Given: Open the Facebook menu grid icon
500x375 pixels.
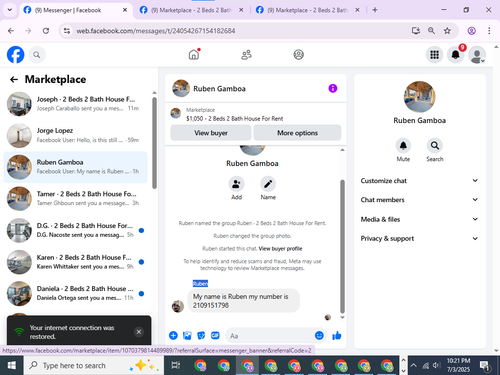Looking at the screenshot, I should click(x=434, y=55).
